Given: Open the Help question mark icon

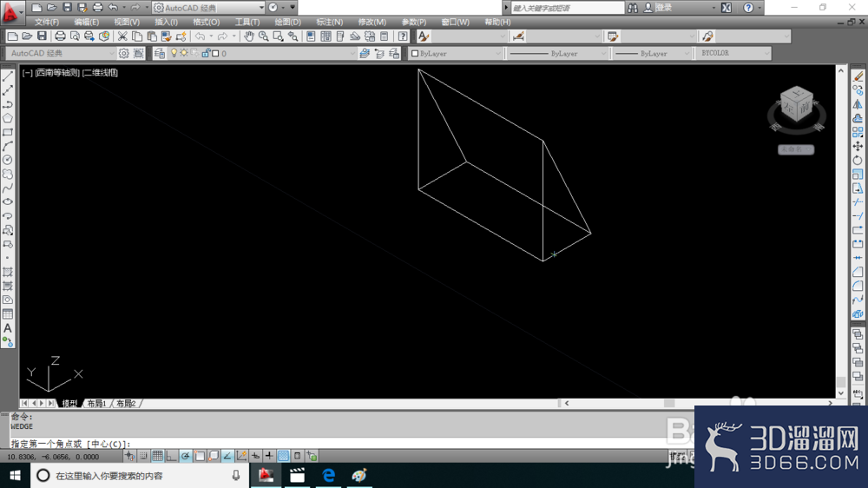Looking at the screenshot, I should pos(403,36).
